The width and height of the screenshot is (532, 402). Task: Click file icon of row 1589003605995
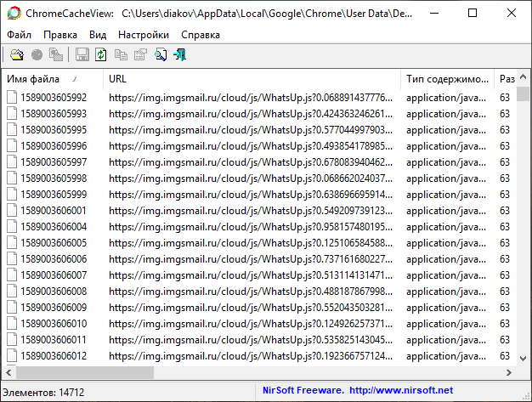12,129
